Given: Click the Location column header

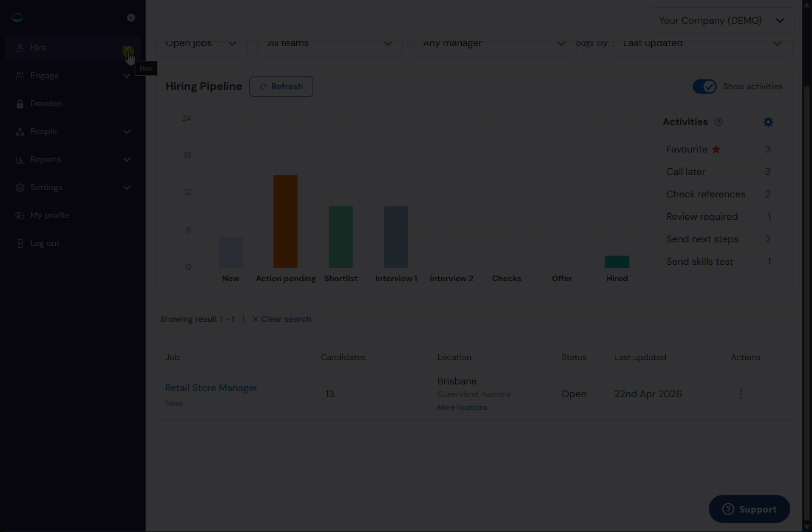Looking at the screenshot, I should pyautogui.click(x=455, y=357).
